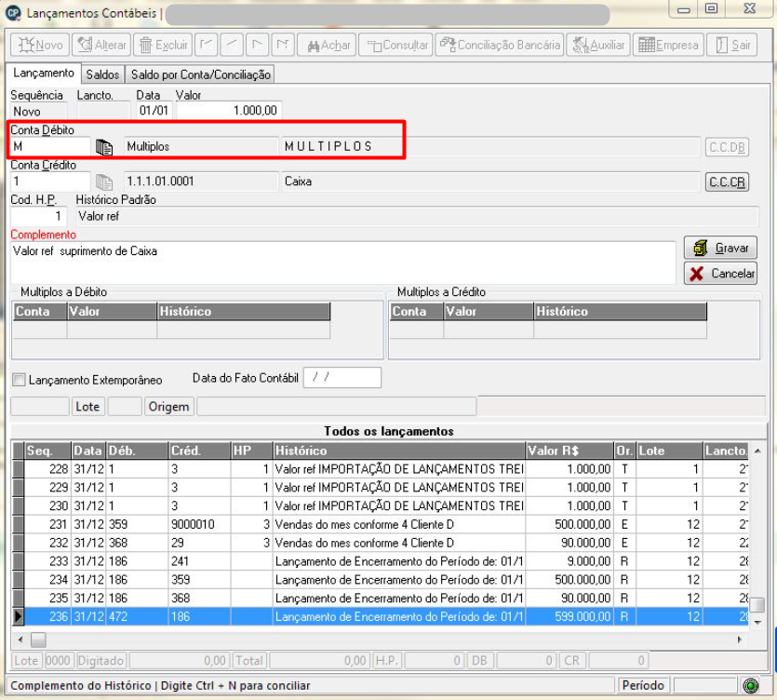Click the Complemento text field
Image resolution: width=777 pixels, height=700 pixels.
pos(343,262)
